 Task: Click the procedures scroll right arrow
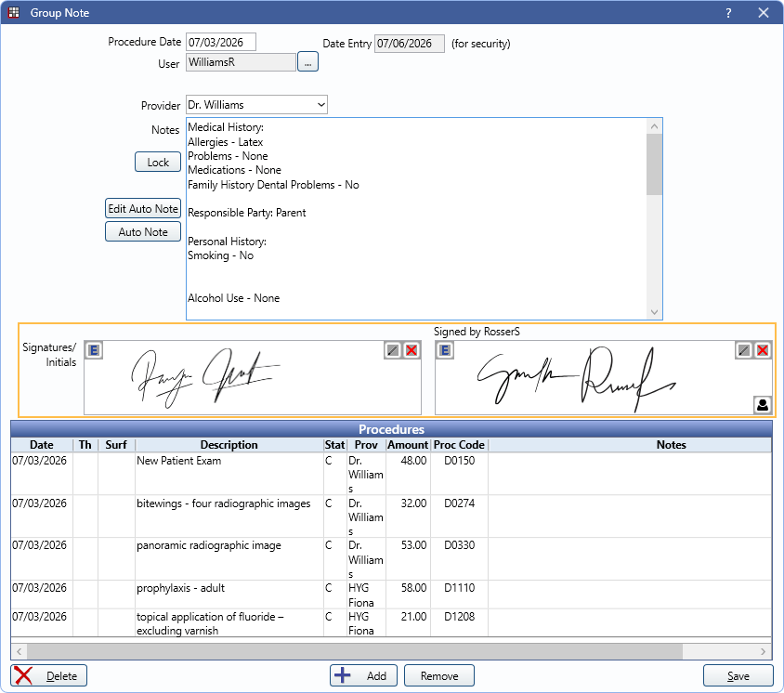tap(763, 651)
